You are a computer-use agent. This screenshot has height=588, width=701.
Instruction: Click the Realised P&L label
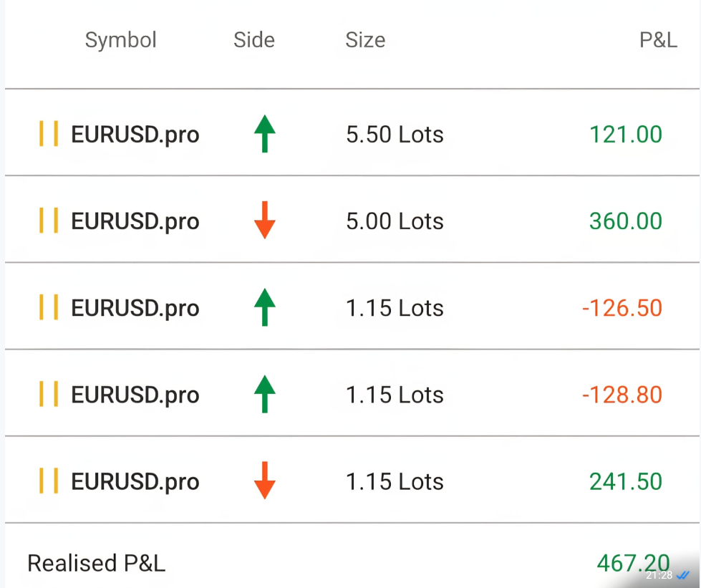click(x=97, y=564)
